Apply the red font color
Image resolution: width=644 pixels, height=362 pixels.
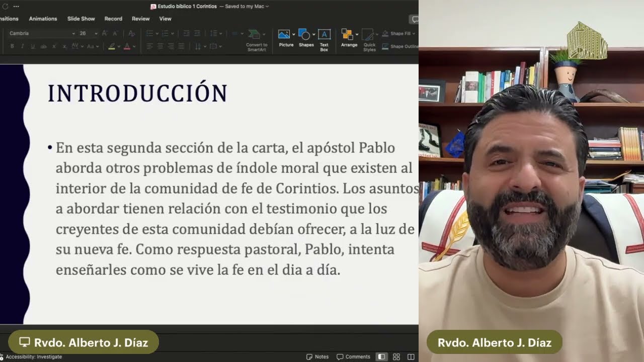(x=127, y=46)
